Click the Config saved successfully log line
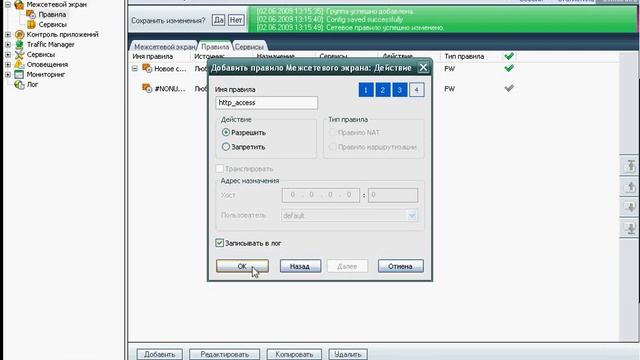The height and width of the screenshot is (360, 640). [x=330, y=20]
